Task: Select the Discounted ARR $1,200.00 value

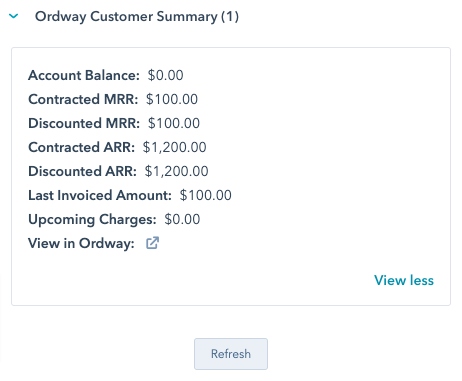Action: click(177, 171)
